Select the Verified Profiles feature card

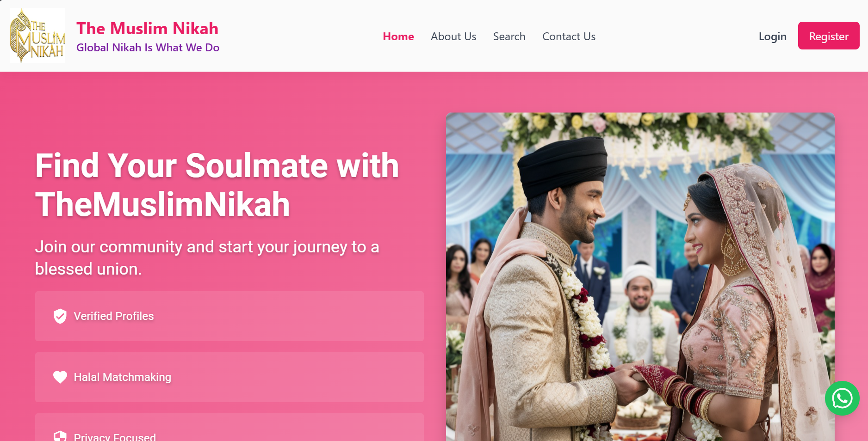(229, 316)
